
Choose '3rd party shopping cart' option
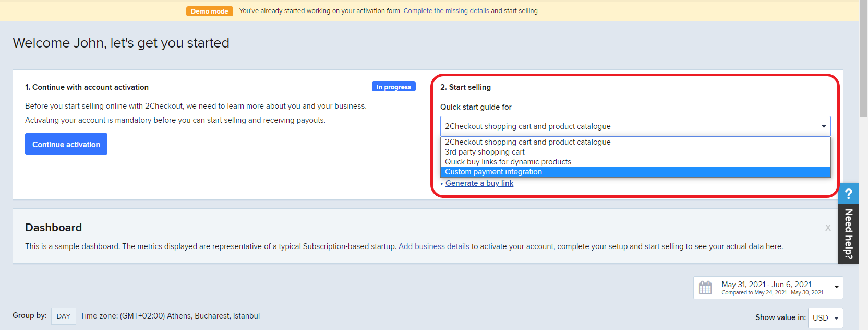(635, 152)
